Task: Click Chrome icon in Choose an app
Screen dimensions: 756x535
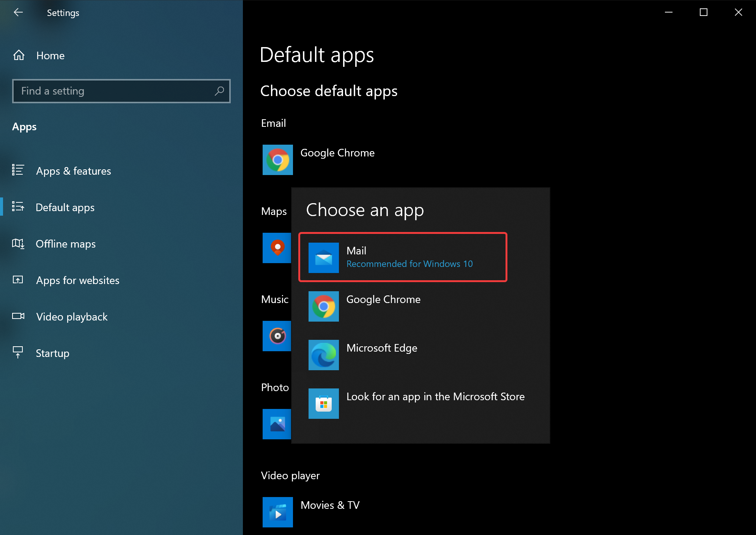Action: click(324, 306)
